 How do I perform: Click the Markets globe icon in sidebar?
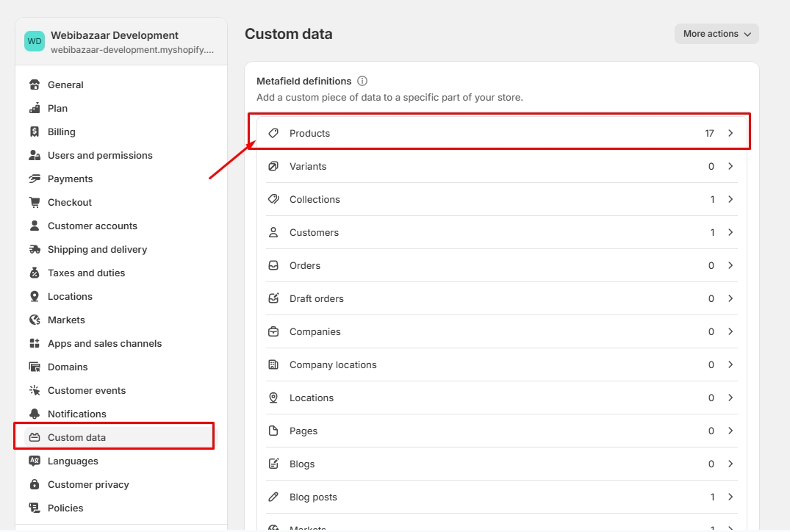35,320
